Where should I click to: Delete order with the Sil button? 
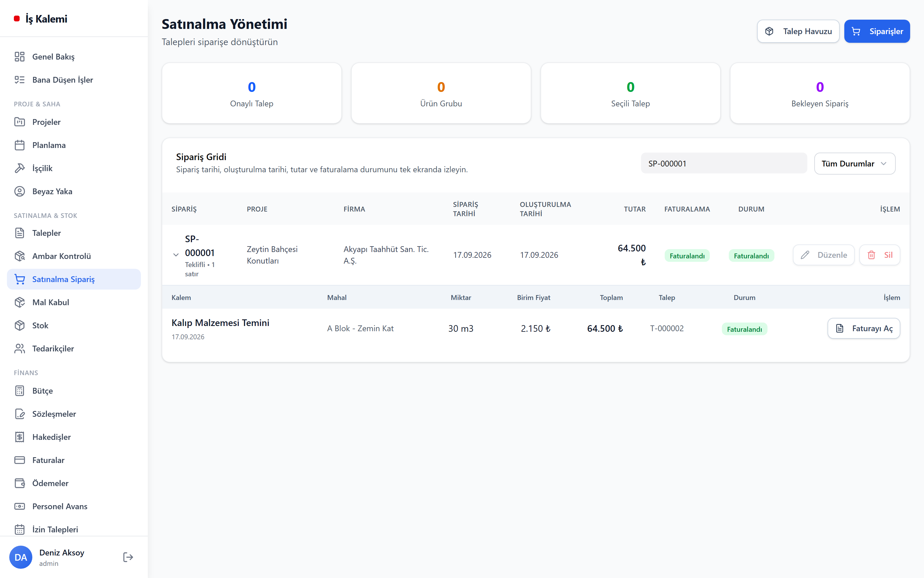tap(879, 255)
